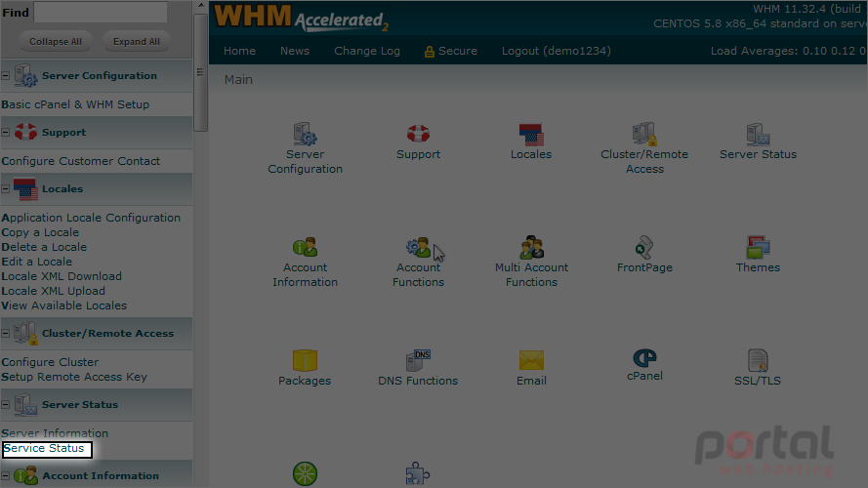Image resolution: width=868 pixels, height=488 pixels.
Task: Open Application Locale Configuration link
Action: point(91,218)
